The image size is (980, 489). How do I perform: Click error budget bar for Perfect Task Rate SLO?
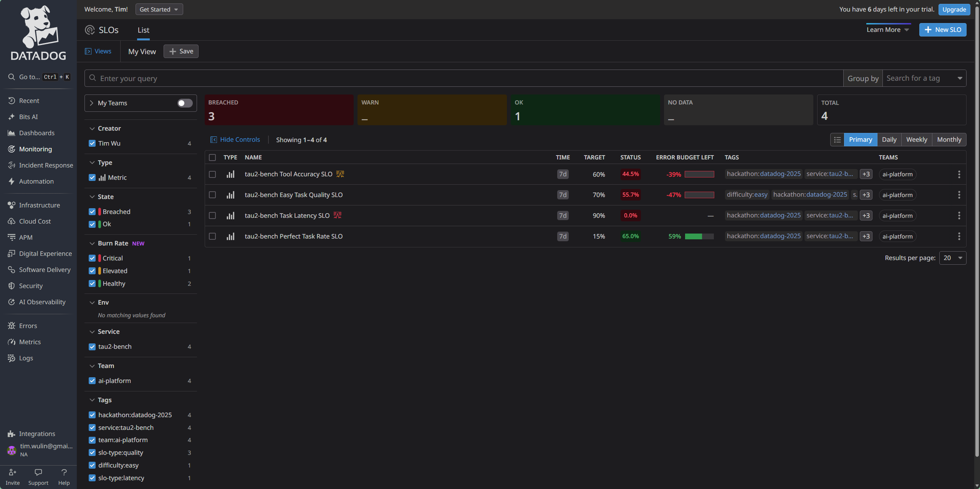coord(699,237)
